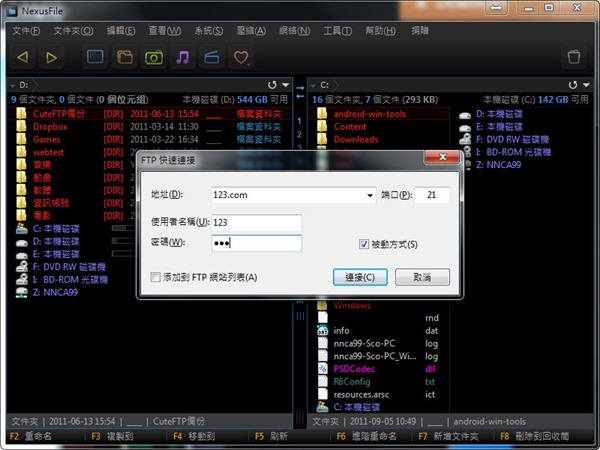The height and width of the screenshot is (450, 600).
Task: Open the orange documents folder toolbar icon
Action: pos(125,57)
